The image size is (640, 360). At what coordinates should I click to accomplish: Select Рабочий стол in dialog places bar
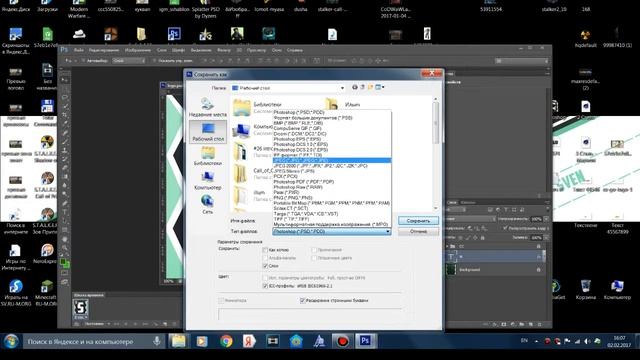[208, 131]
